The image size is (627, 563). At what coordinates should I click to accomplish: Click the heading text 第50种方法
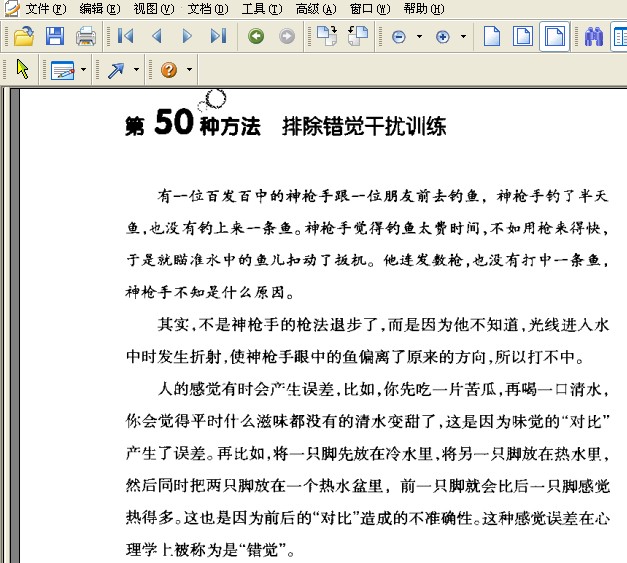tap(193, 123)
